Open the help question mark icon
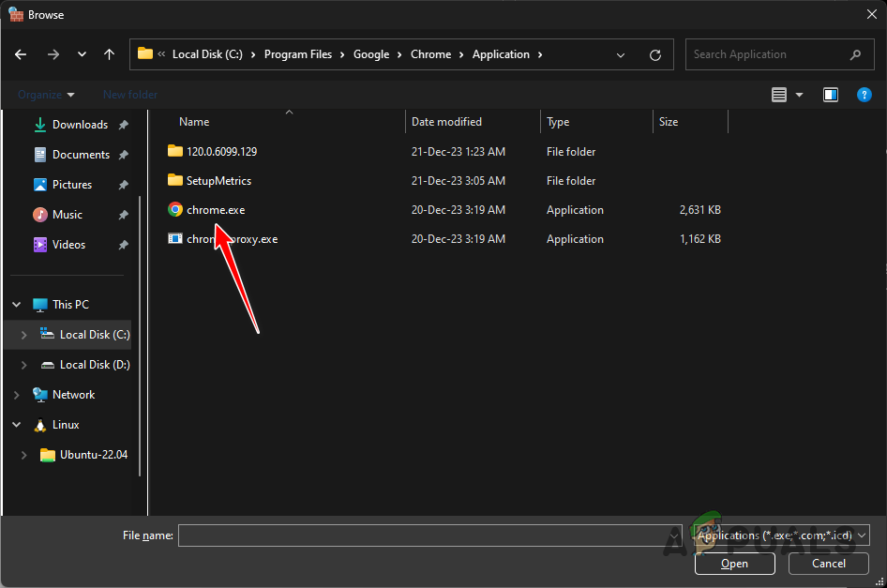Viewport: 887px width, 588px height. point(864,94)
